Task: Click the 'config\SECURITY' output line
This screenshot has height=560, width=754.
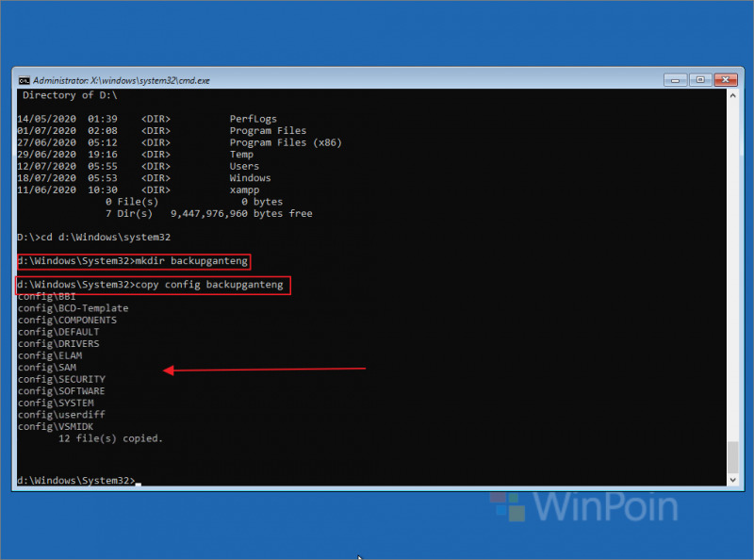Action: point(61,379)
